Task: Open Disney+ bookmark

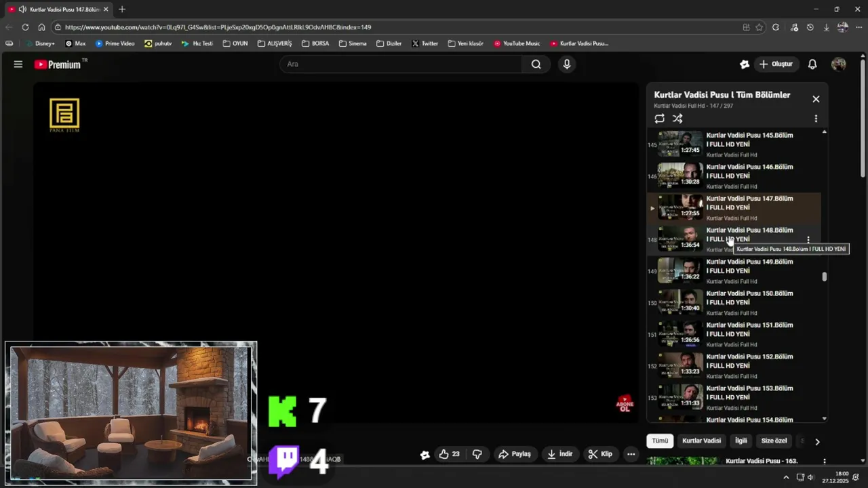Action: click(x=39, y=43)
